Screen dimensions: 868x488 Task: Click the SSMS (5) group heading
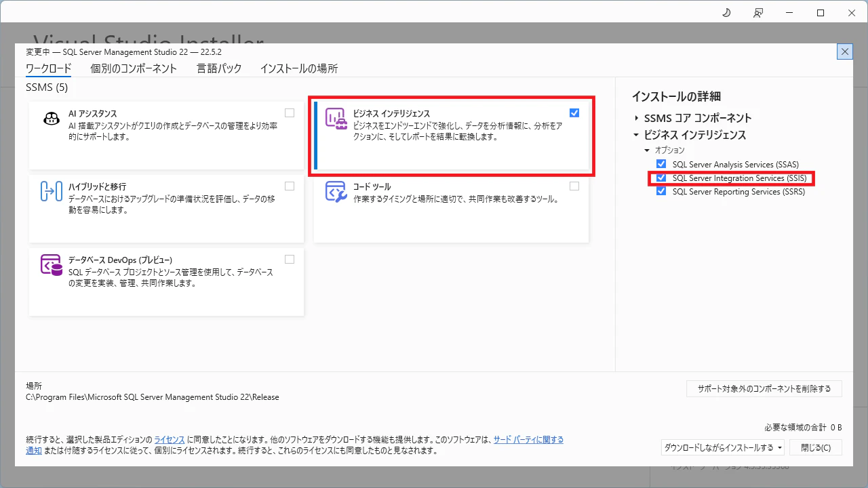tap(47, 87)
